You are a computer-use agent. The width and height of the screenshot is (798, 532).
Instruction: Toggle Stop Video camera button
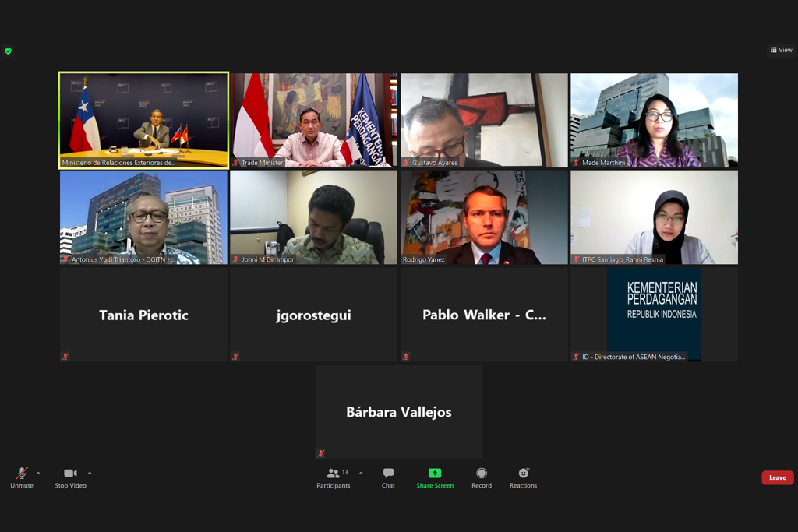click(70, 473)
